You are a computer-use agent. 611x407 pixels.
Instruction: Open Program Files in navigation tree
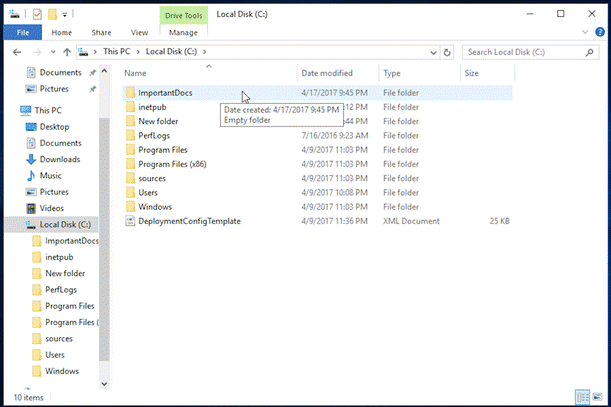tap(69, 306)
